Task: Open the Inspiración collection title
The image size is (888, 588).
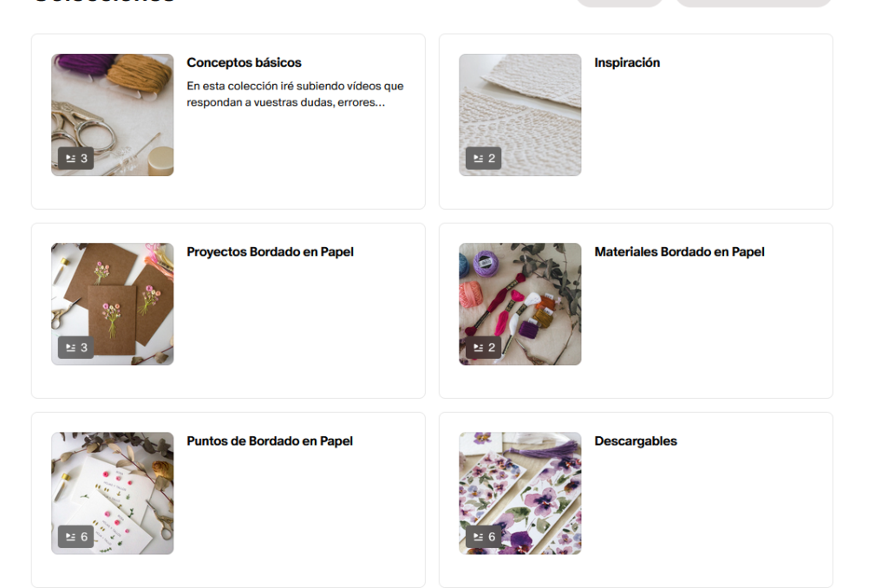Action: tap(627, 62)
